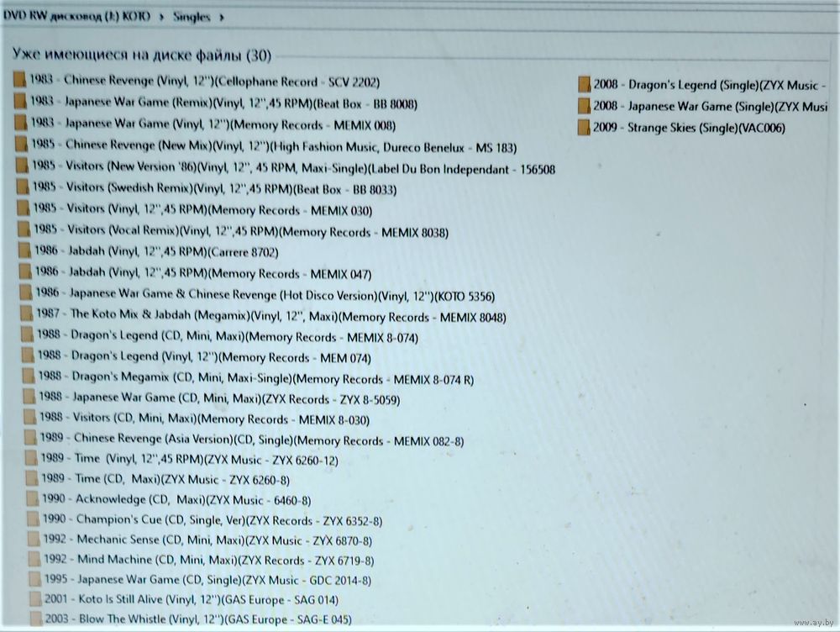
Task: Click group header 'Уже имеющиеся на диске файлы (30)'
Action: tap(141, 55)
